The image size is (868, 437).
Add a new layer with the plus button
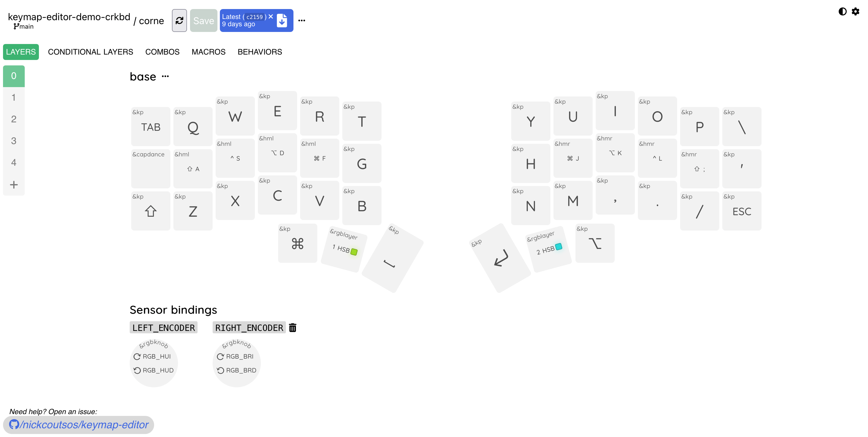(x=14, y=184)
